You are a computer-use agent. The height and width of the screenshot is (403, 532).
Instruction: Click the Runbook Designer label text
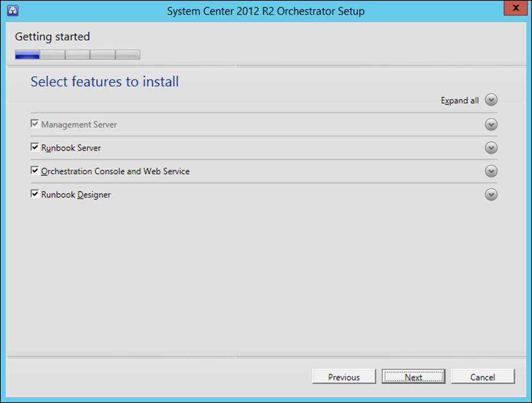[76, 195]
